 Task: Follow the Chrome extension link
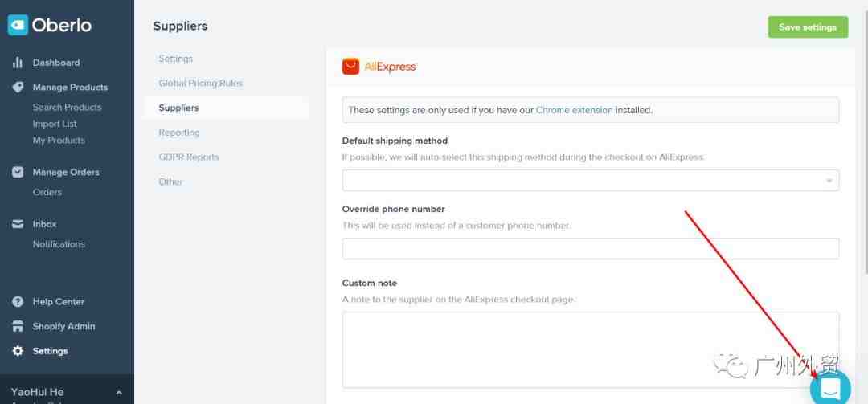[574, 110]
